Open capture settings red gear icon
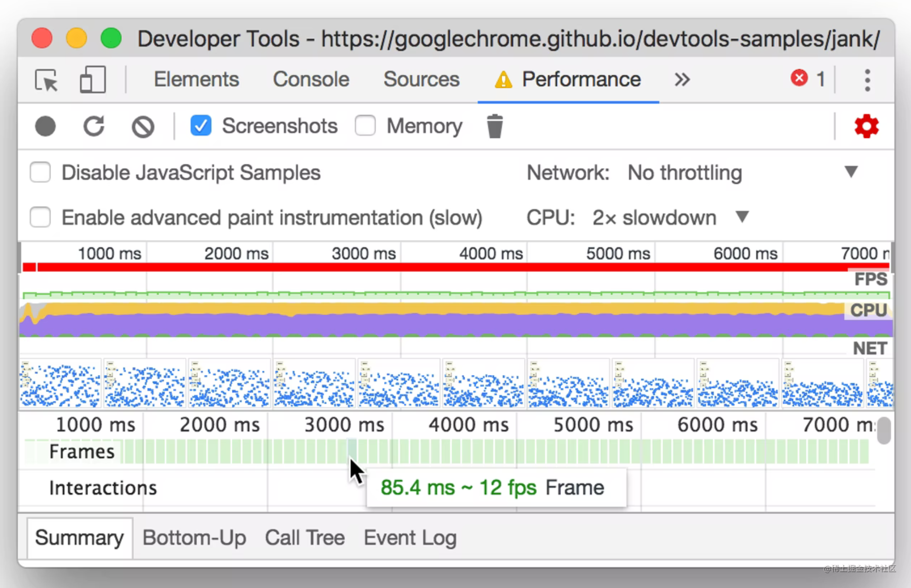 tap(866, 126)
